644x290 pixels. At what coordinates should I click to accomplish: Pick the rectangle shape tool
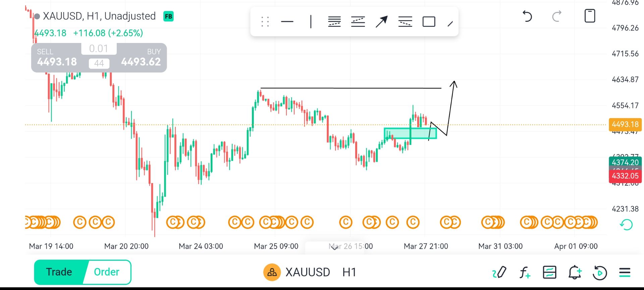pos(429,22)
